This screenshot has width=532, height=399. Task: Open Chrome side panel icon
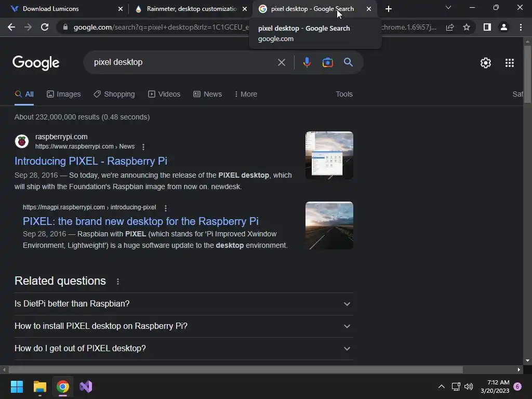(487, 27)
